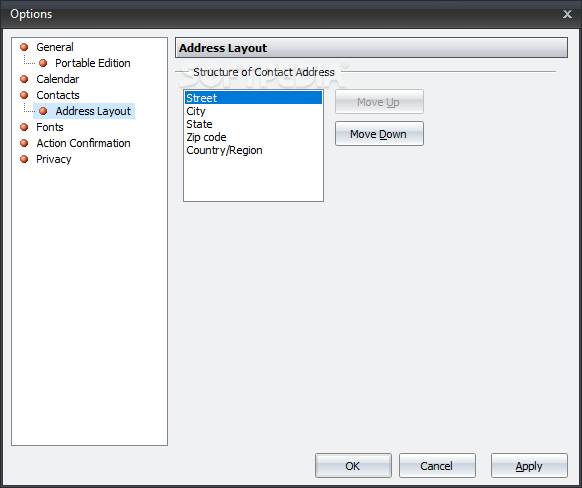Select Country/Region in the address list
The height and width of the screenshot is (488, 582).
point(253,150)
